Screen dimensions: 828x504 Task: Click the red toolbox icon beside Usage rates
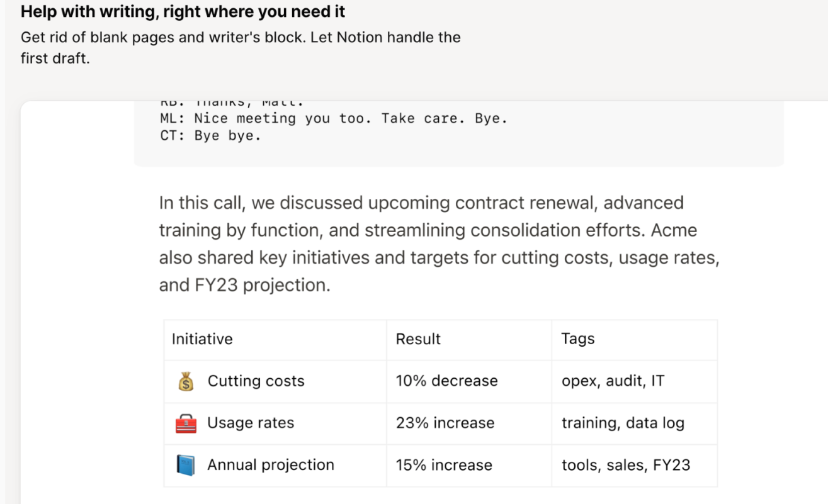click(x=186, y=423)
